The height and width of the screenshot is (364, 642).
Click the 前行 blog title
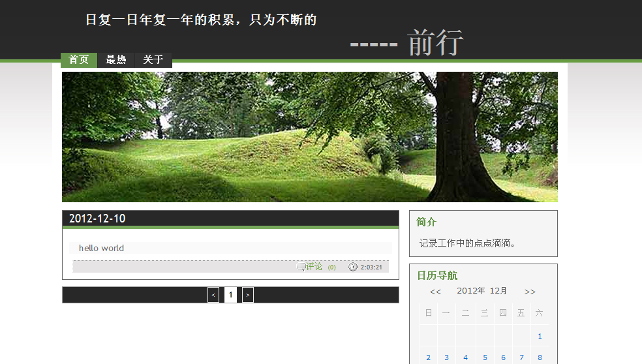[435, 42]
